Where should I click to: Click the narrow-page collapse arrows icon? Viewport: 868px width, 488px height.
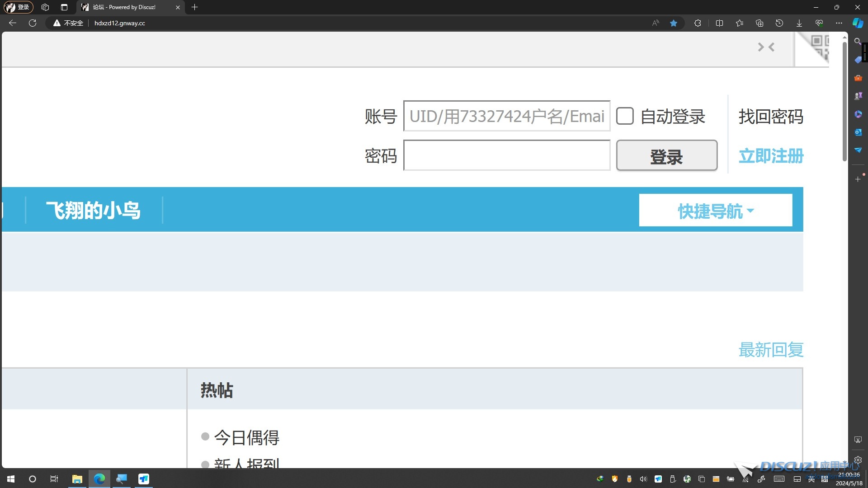pyautogui.click(x=766, y=47)
